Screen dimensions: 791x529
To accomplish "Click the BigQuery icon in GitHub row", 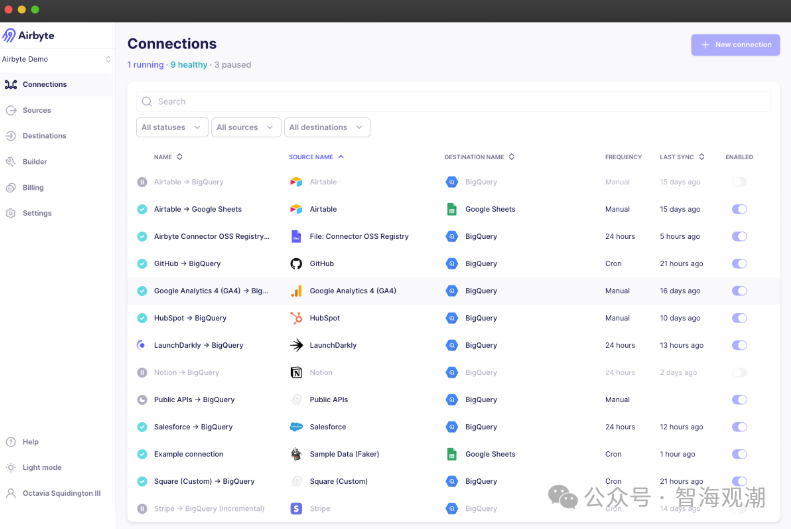I will [451, 263].
